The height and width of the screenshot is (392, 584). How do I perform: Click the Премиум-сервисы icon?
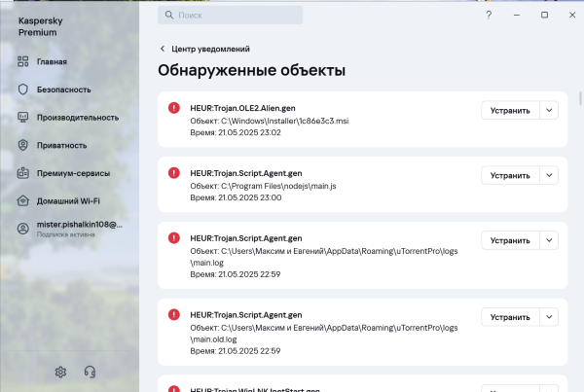point(22,173)
